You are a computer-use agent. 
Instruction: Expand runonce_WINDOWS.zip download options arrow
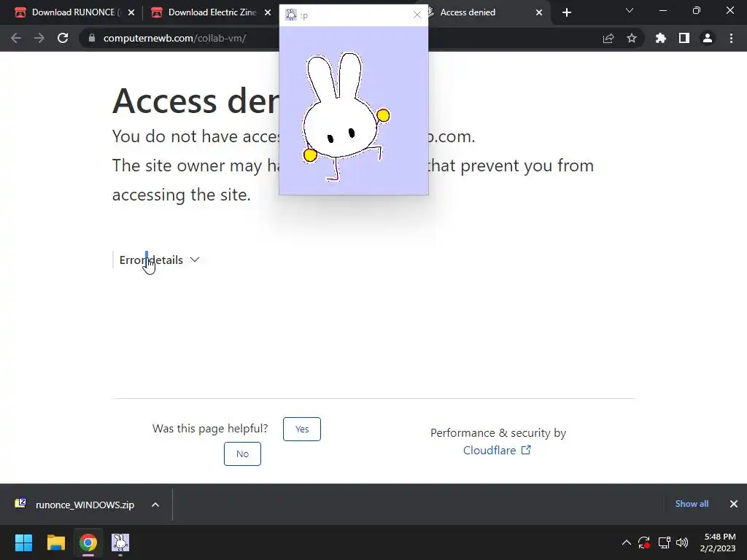tap(155, 505)
